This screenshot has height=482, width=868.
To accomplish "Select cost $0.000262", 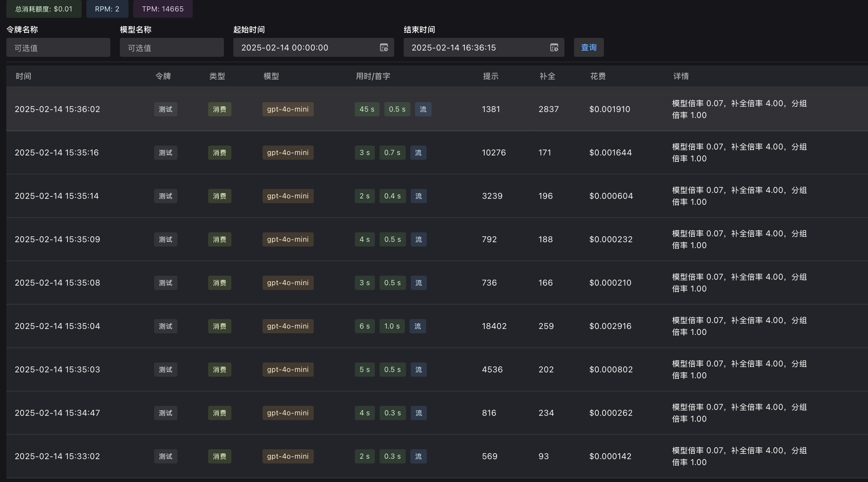I will [x=611, y=413].
